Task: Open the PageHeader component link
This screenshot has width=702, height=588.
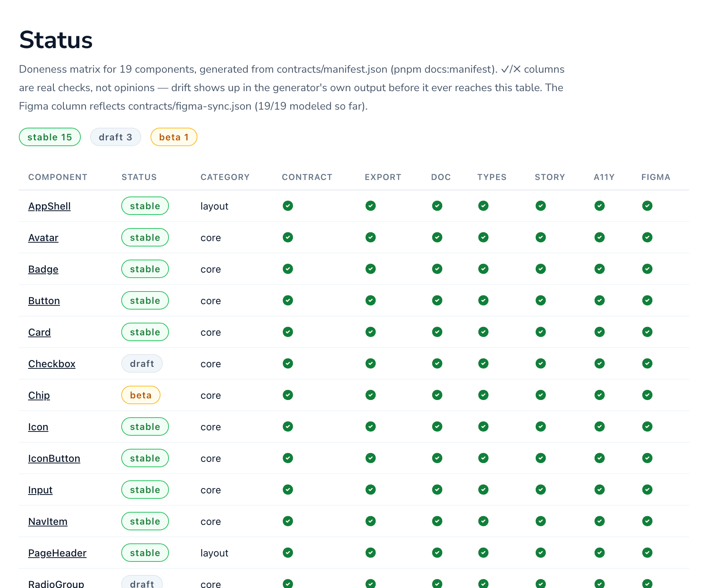Action: [x=57, y=553]
